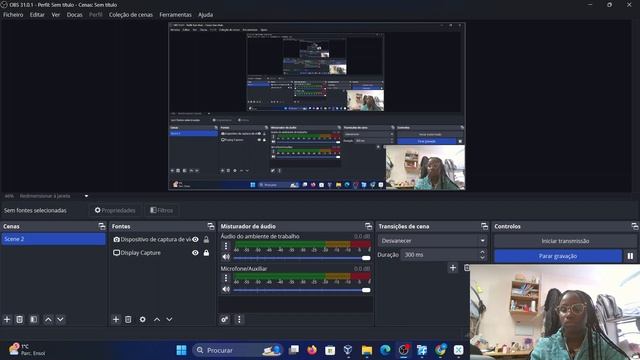Click the Filtros button
640x360 pixels.
161,210
